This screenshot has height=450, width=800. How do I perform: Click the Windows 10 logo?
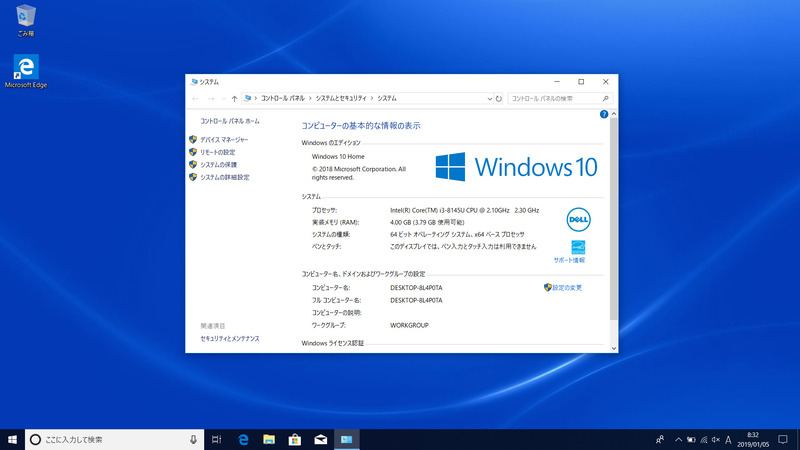516,167
